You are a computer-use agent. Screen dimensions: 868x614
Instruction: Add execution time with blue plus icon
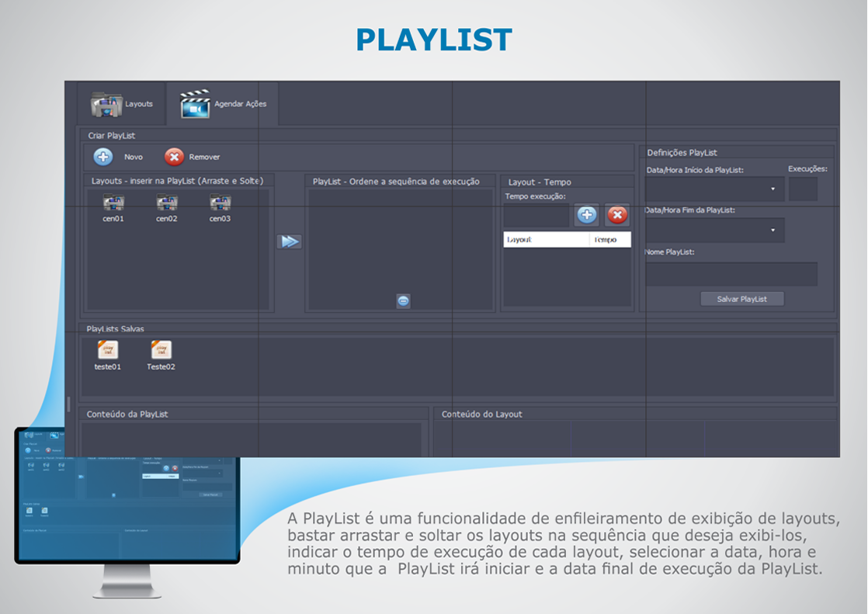(x=587, y=215)
